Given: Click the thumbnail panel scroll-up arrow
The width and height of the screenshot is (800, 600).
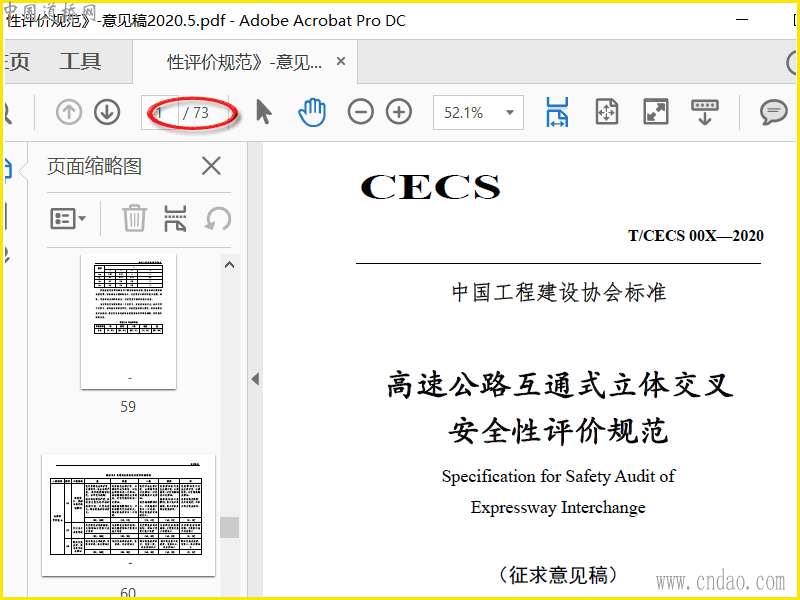Looking at the screenshot, I should point(230,265).
